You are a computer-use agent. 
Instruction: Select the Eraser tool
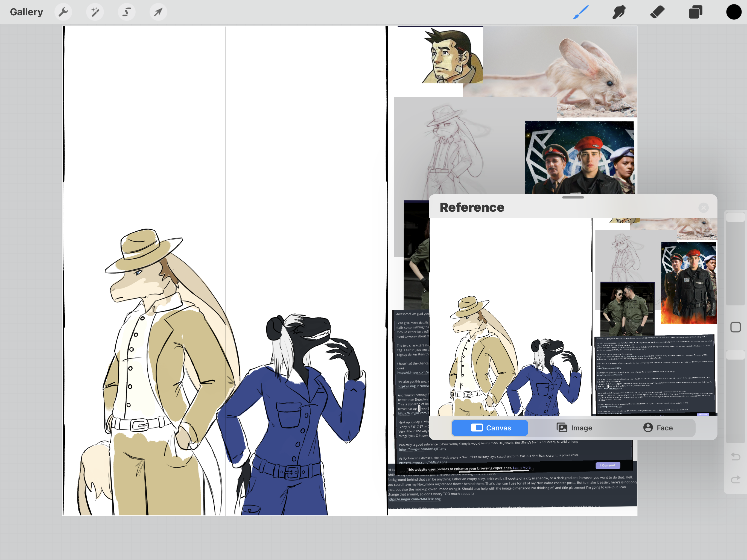[657, 12]
